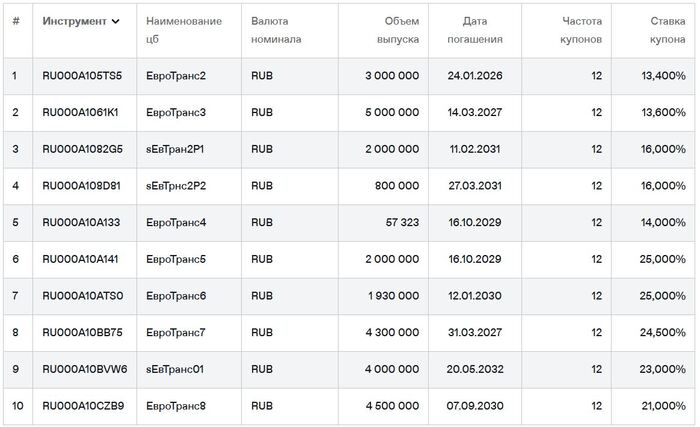Click the Дата погашения column header
700x427 pixels.
tap(482, 30)
